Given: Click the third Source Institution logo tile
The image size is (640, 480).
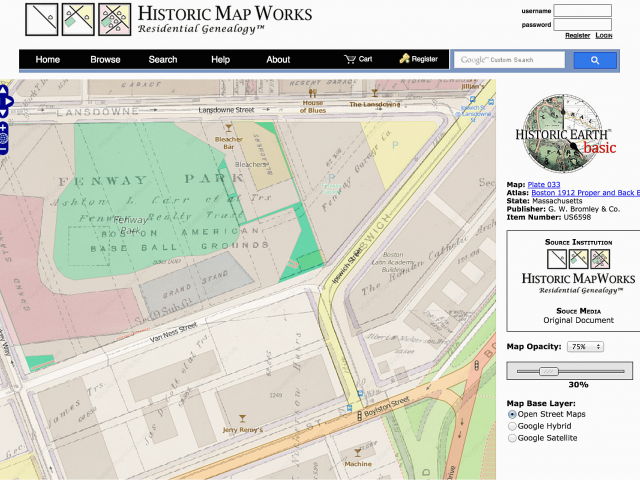Looking at the screenshot, I should [x=600, y=259].
